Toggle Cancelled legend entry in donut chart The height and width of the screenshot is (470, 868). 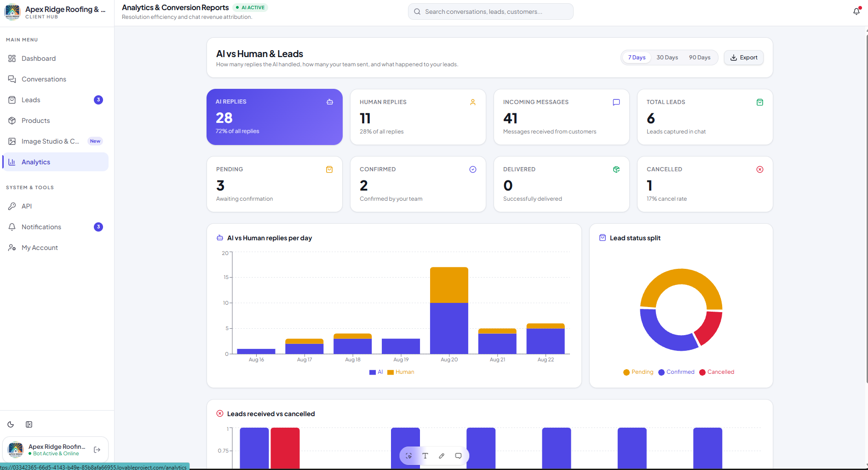pyautogui.click(x=717, y=372)
